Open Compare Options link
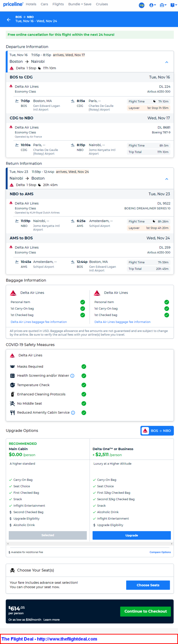 [x=160, y=552]
